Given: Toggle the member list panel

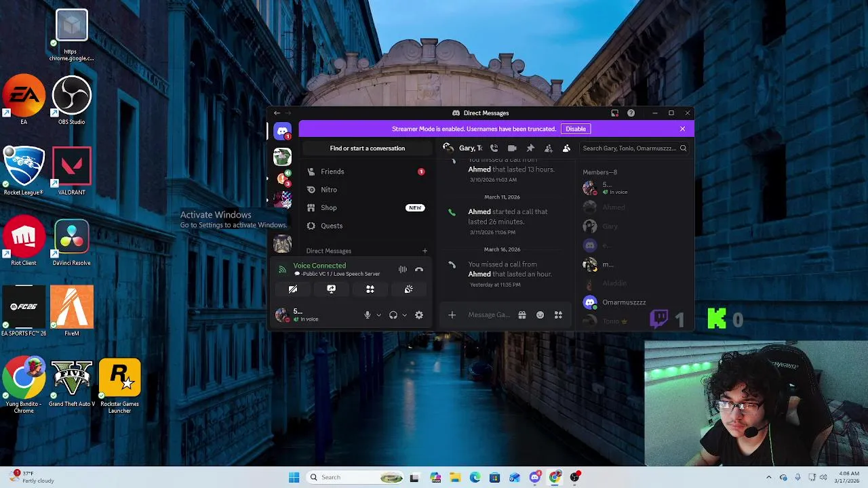Looking at the screenshot, I should point(567,148).
